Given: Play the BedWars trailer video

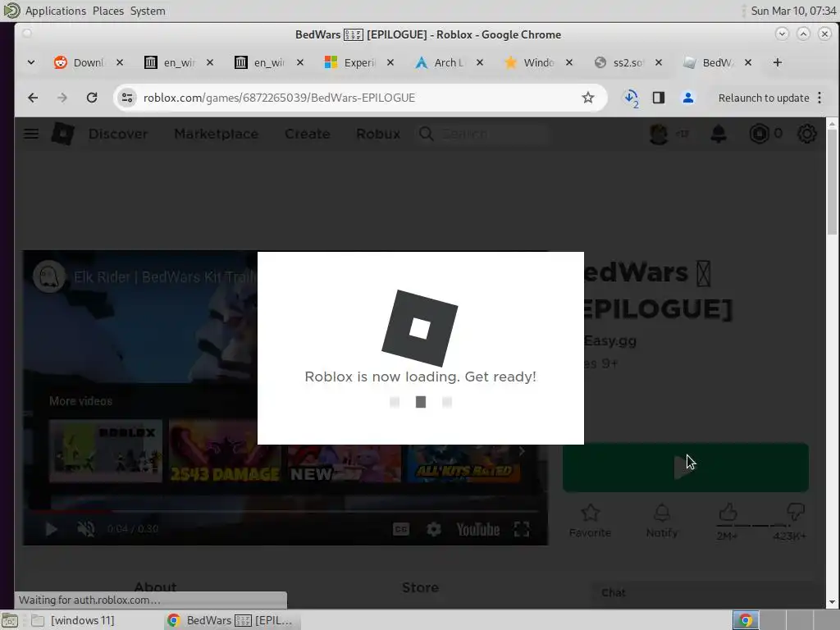Looking at the screenshot, I should coord(52,529).
